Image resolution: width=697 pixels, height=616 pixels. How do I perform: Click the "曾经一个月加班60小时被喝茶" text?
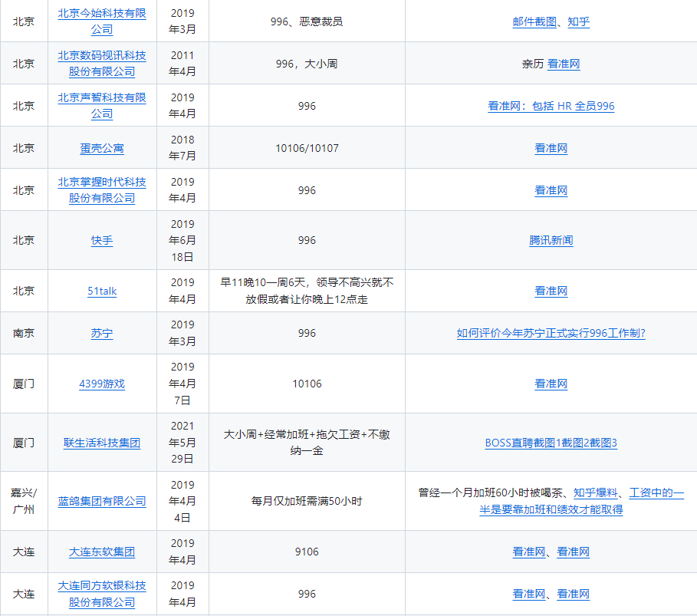coord(490,492)
